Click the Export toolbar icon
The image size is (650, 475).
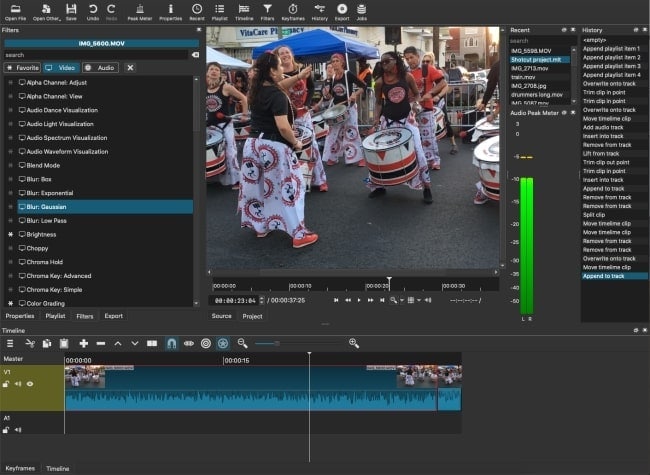coord(342,11)
